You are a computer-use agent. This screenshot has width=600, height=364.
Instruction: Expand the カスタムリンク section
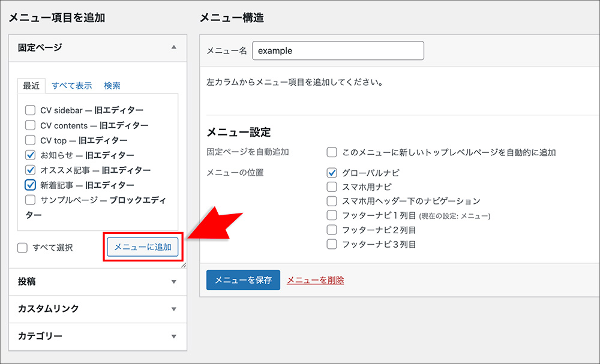(173, 309)
